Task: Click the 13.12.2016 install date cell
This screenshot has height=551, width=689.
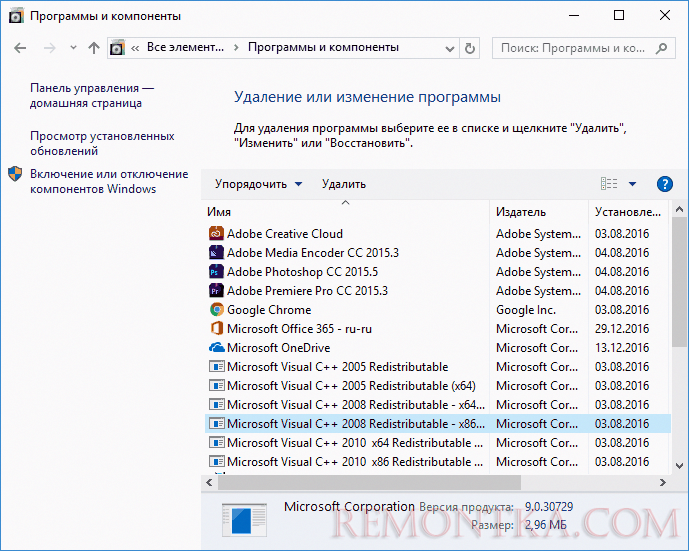Action: click(622, 348)
